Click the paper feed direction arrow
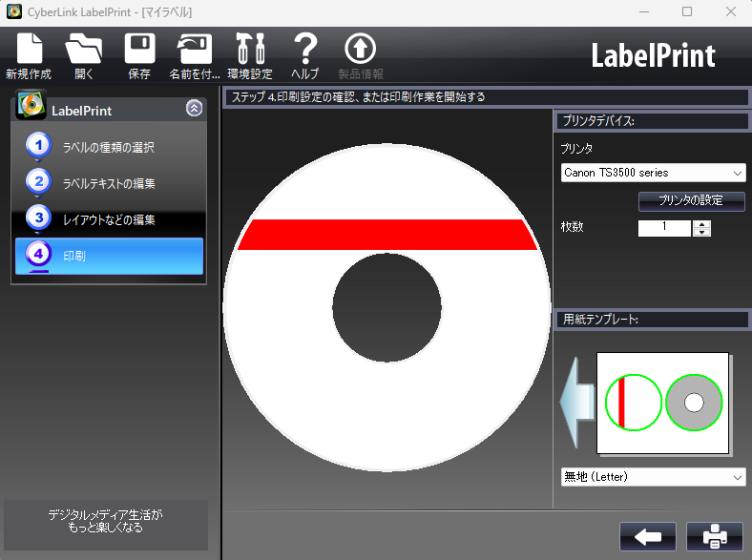The width and height of the screenshot is (752, 560). click(577, 403)
